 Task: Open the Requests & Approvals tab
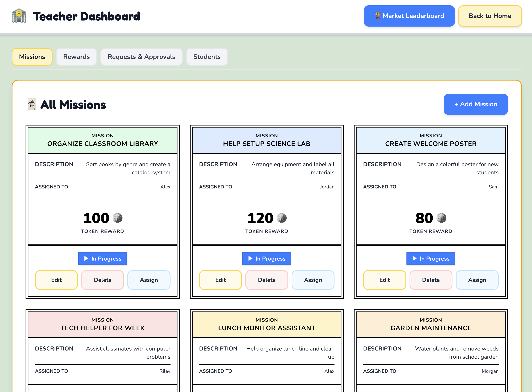click(141, 57)
